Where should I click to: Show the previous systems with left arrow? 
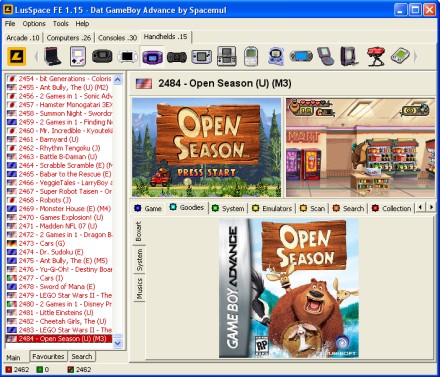coord(36,56)
